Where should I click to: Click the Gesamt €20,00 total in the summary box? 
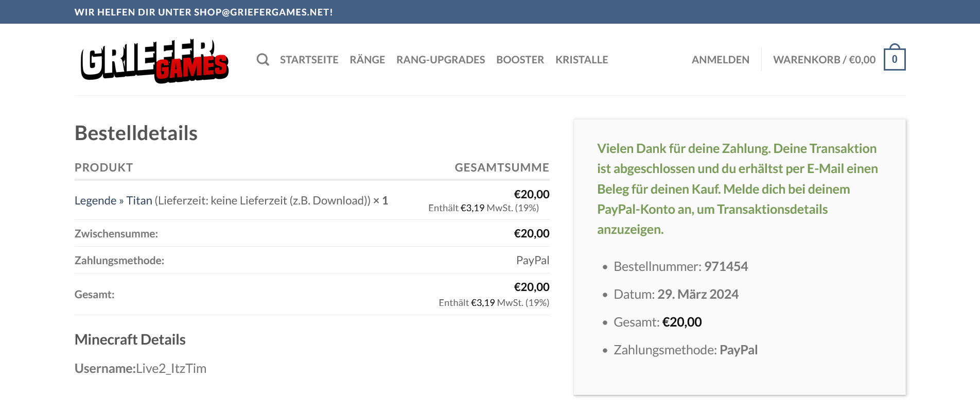[x=657, y=322]
